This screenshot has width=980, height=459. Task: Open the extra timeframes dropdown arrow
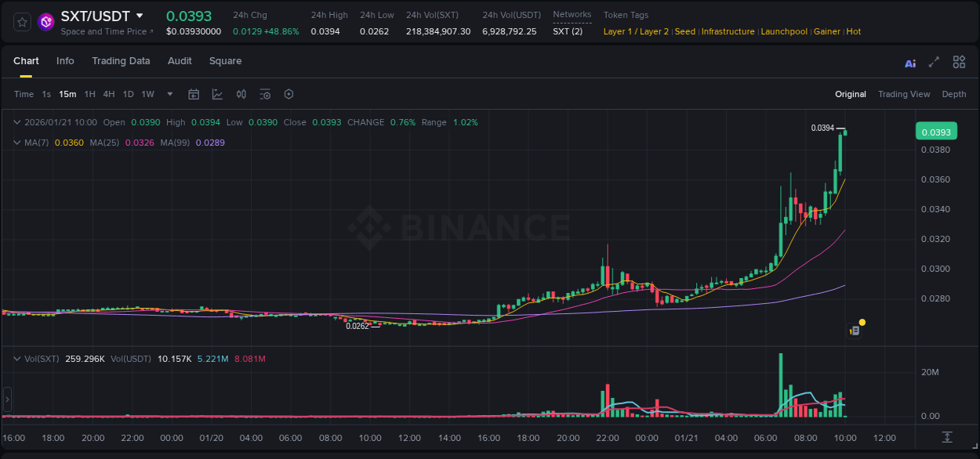(169, 94)
